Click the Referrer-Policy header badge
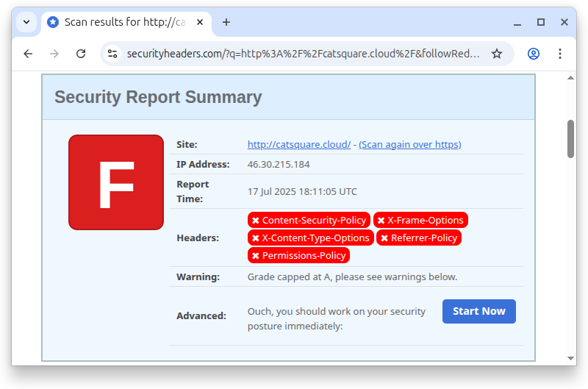588x389 pixels. [x=418, y=238]
